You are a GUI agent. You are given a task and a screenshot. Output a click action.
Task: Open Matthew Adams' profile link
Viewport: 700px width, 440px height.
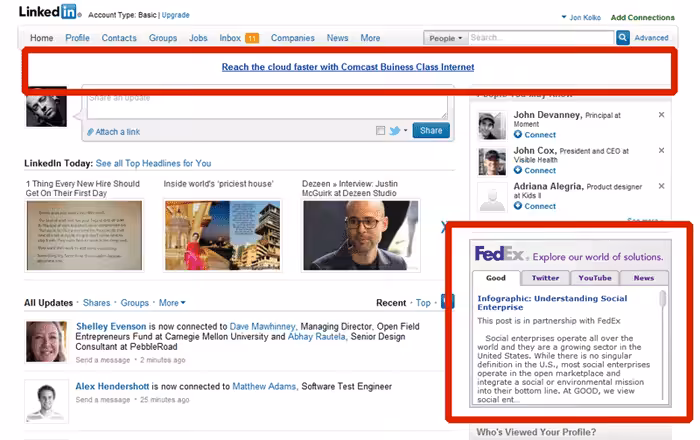[x=264, y=386]
